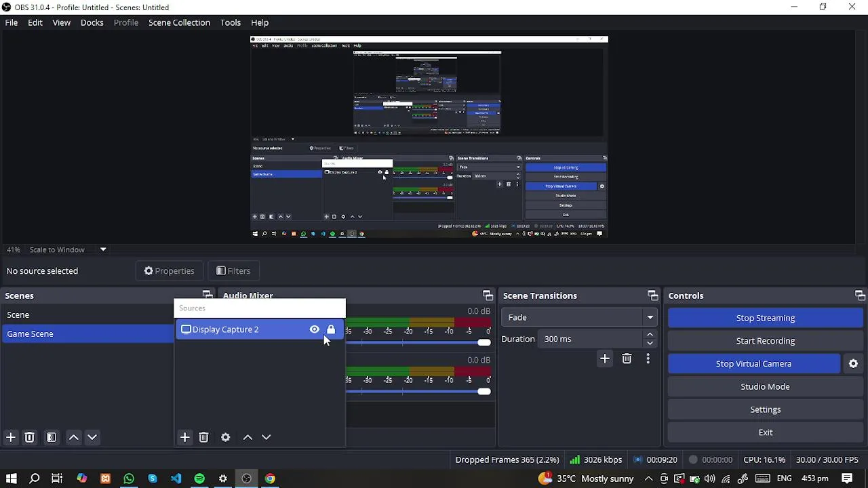Open source properties gear in the Sources toolbar

(226, 437)
